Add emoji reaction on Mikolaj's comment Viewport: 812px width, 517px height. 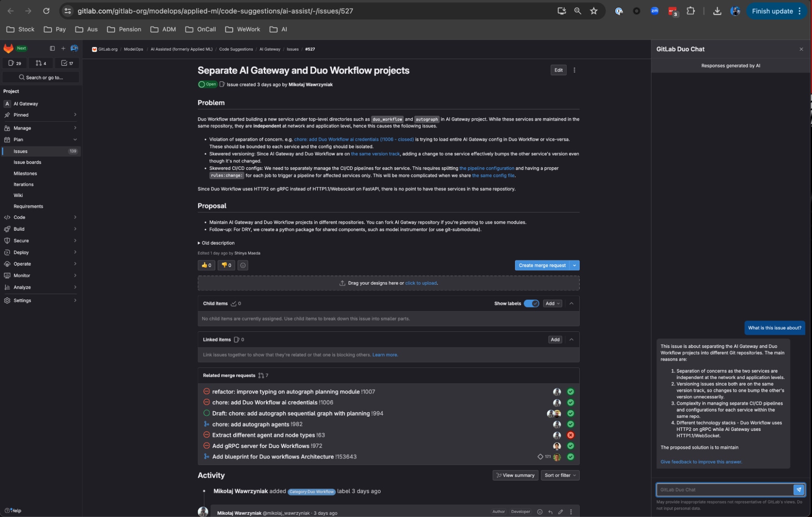point(540,512)
